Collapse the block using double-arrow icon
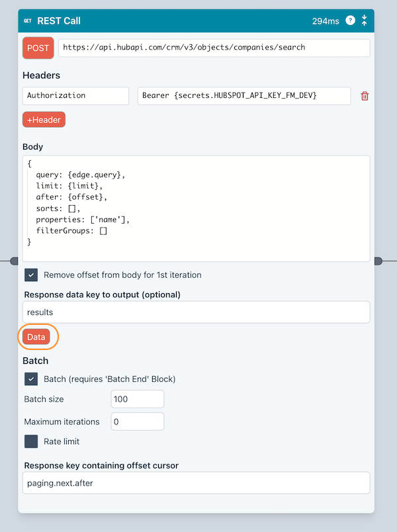The width and height of the screenshot is (397, 532). [365, 21]
